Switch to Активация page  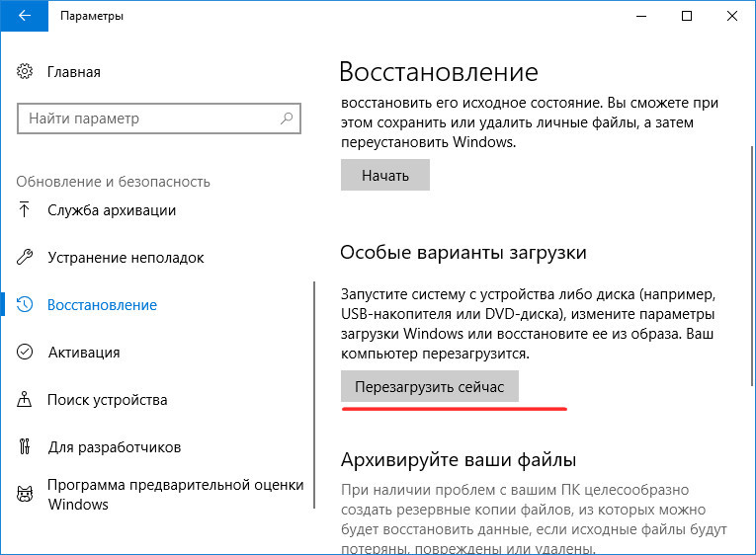click(84, 353)
